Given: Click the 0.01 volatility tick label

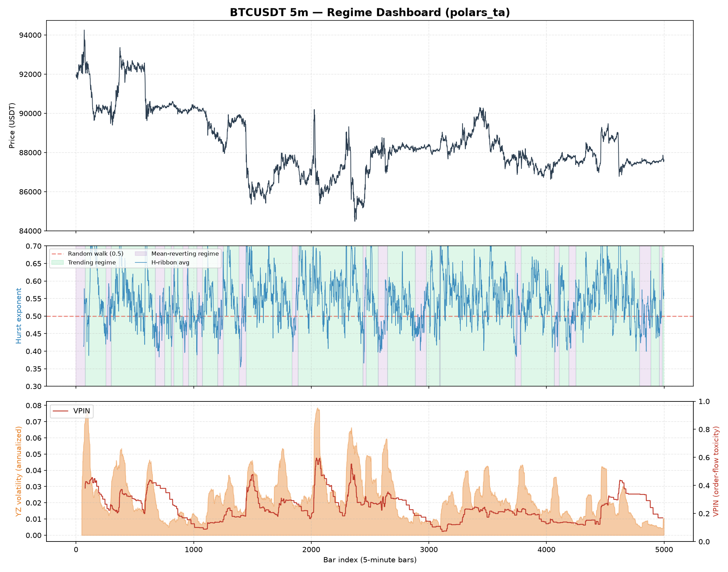Looking at the screenshot, I should coord(34,519).
